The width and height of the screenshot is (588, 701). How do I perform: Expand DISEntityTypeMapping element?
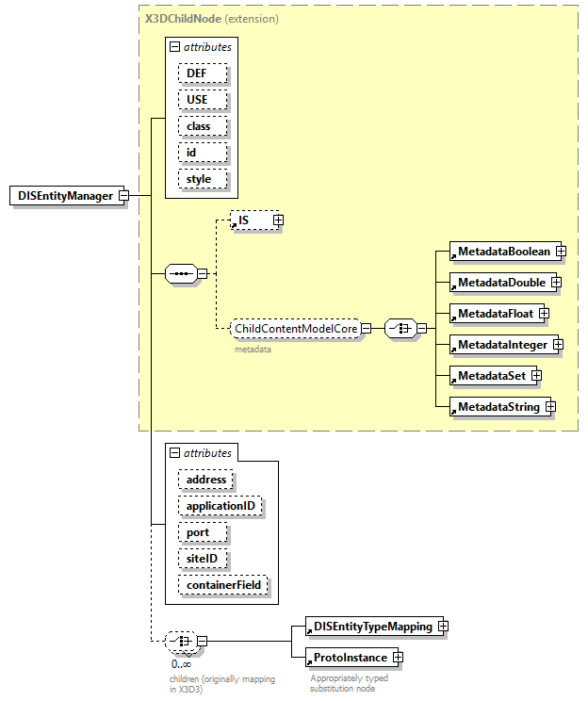[443, 627]
